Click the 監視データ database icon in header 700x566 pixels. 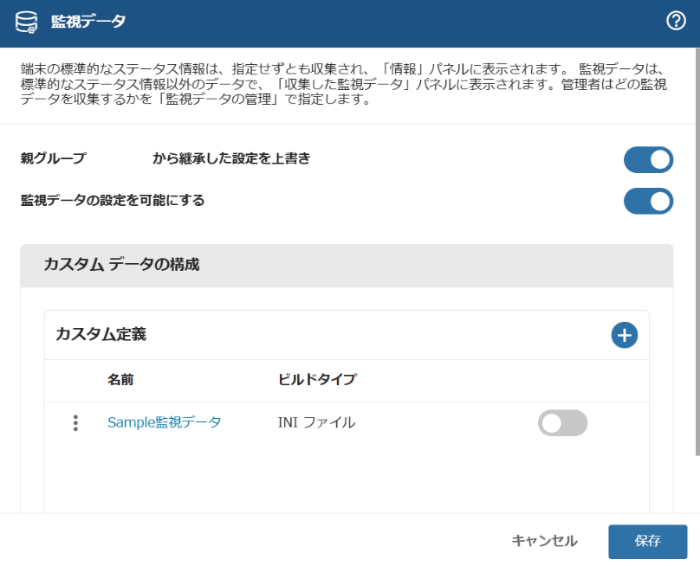tap(26, 22)
